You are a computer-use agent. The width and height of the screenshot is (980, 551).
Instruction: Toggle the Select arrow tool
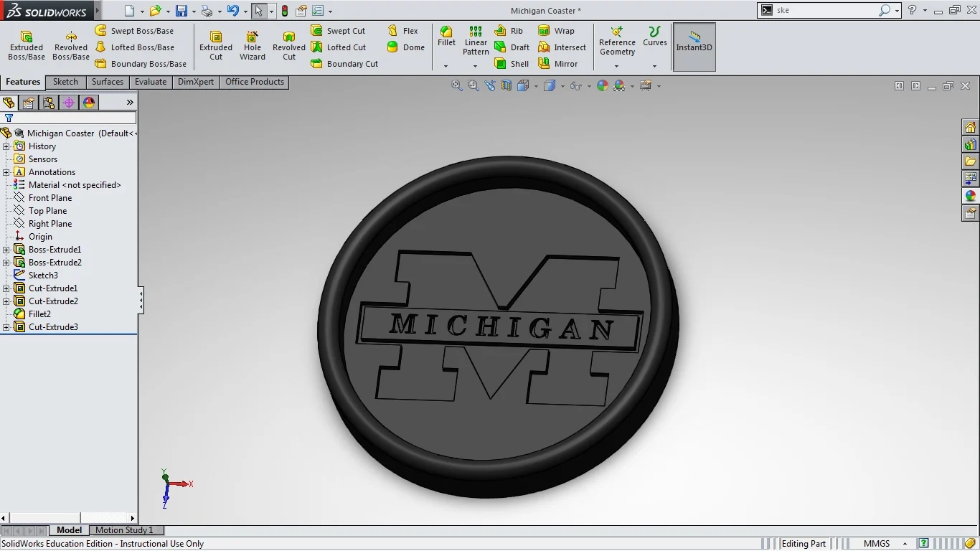(x=259, y=11)
